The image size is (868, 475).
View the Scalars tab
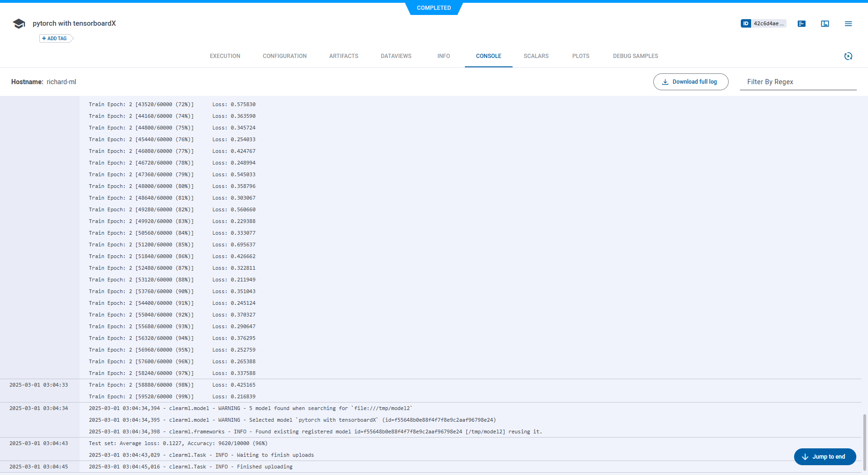click(x=536, y=56)
